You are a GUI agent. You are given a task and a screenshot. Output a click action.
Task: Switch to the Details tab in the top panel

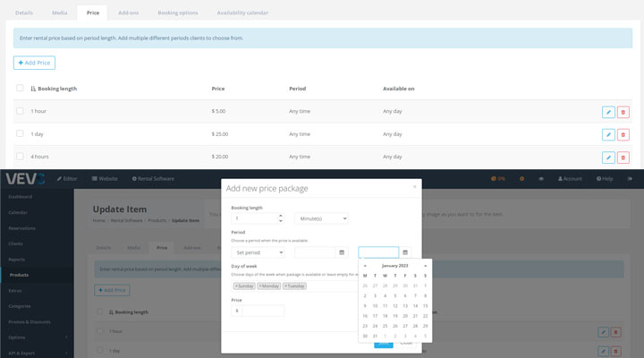tap(24, 13)
